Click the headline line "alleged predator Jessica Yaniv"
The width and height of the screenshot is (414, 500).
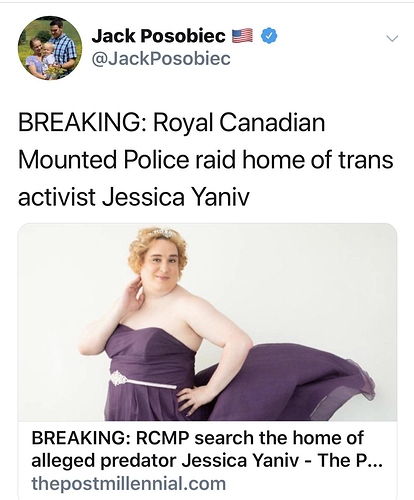click(x=165, y=461)
